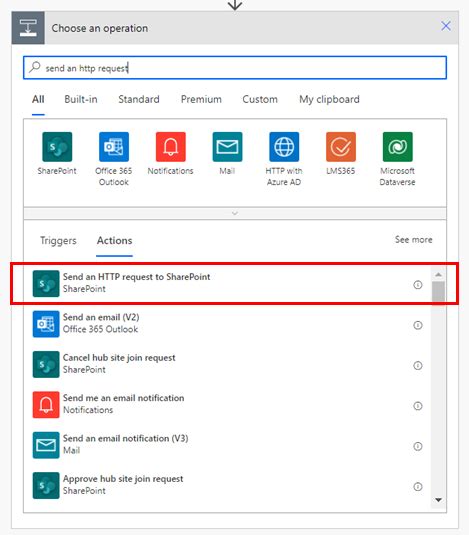Select the Notifications connector icon
Screen dimensions: 469x535
[171, 147]
